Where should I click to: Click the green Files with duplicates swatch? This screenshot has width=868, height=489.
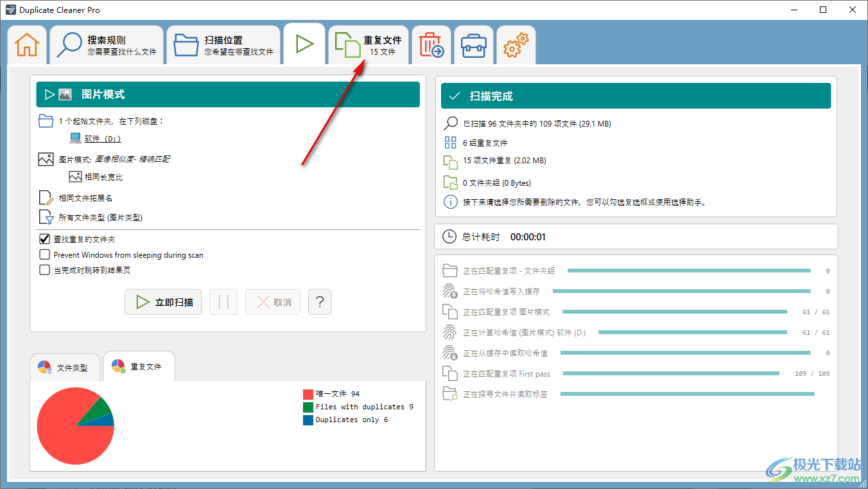[308, 407]
